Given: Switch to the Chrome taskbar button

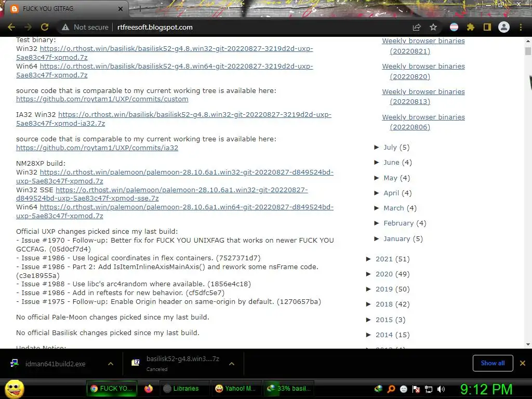Looking at the screenshot, I should 112,389.
